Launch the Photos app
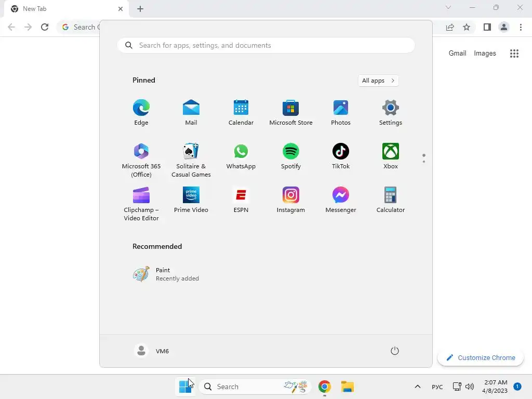 coord(341,113)
